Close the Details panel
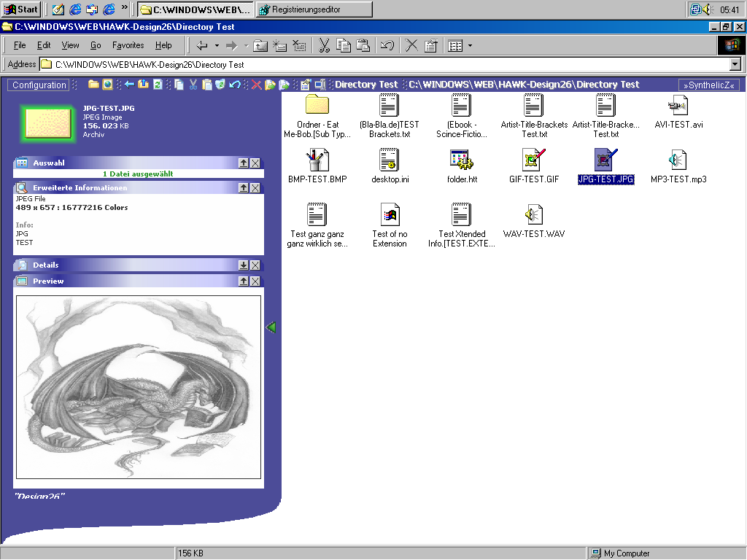Screen dimensions: 747x560 point(255,265)
